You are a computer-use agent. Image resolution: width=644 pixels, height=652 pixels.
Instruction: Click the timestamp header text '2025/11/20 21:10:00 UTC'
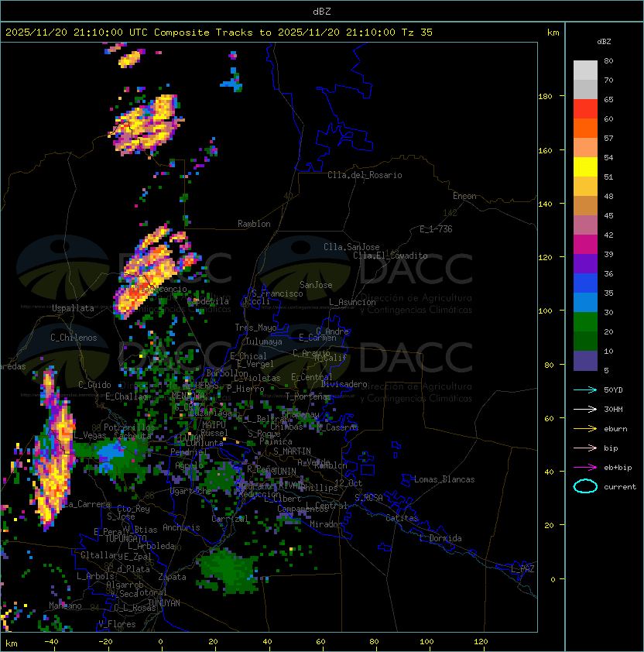(x=77, y=33)
